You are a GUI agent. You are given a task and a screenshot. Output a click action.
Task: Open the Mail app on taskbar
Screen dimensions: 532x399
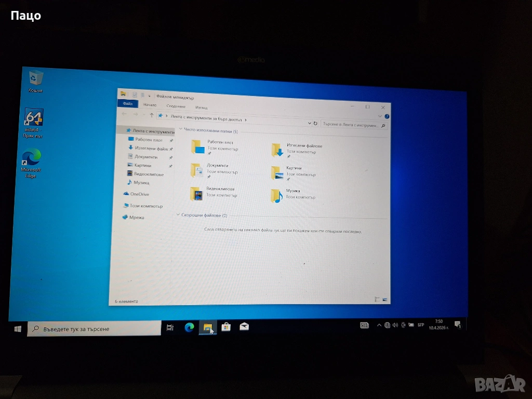[244, 327]
